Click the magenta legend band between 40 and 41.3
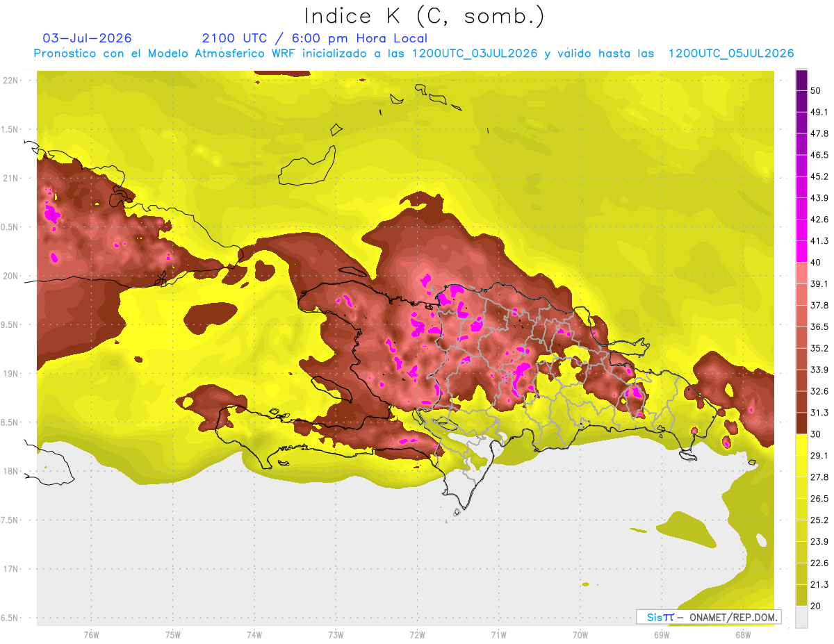 pyautogui.click(x=801, y=251)
